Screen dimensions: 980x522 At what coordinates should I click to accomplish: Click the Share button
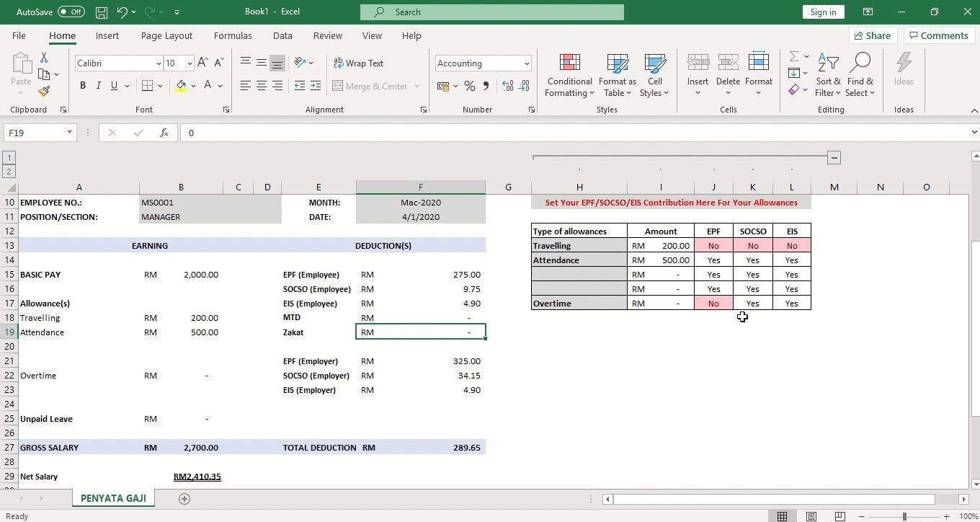[x=872, y=35]
